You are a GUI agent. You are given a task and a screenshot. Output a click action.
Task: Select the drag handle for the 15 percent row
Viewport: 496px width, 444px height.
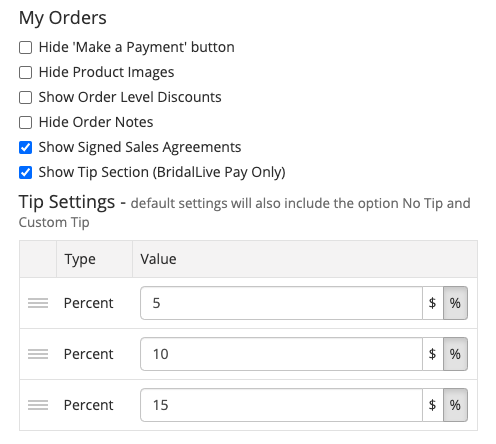[38, 405]
